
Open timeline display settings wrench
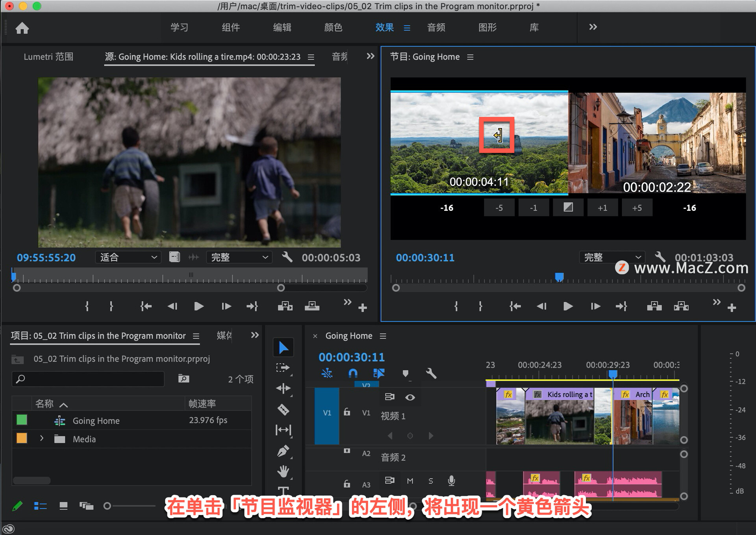[x=431, y=373]
